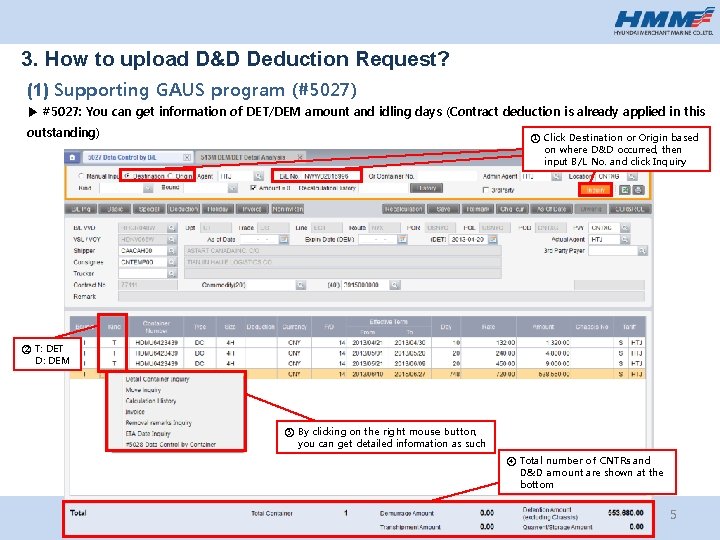Click into the B/L No. input field
720x540 pixels.
(x=331, y=176)
